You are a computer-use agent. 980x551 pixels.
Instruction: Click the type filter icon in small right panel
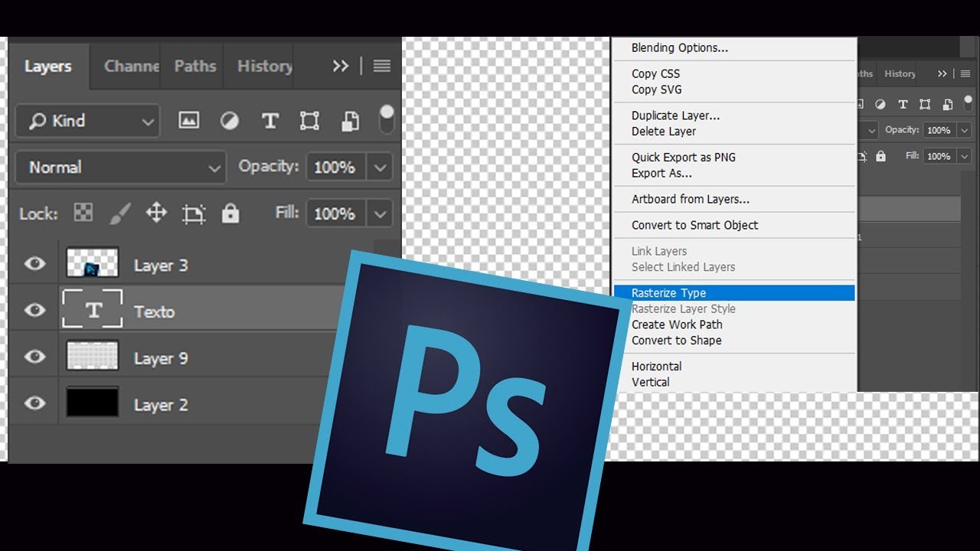[903, 104]
